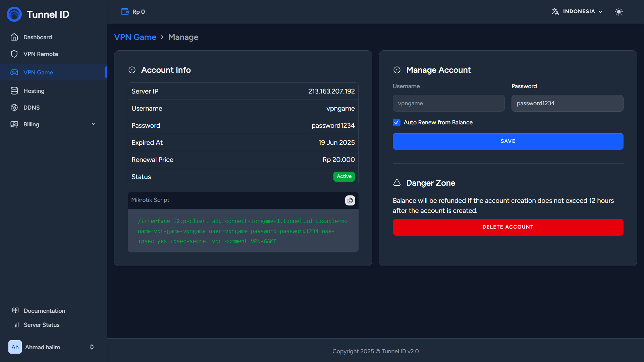
Task: Open the Hosting database icon
Action: pos(14,91)
